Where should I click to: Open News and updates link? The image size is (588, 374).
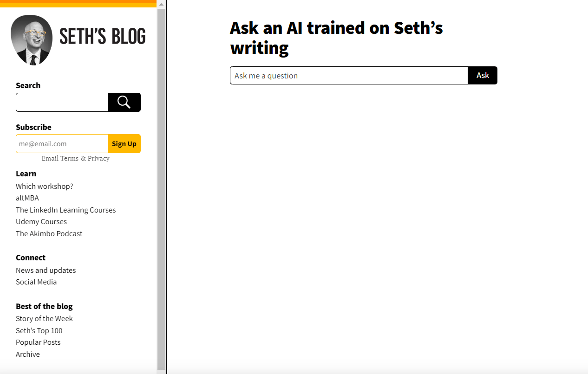pyautogui.click(x=46, y=270)
